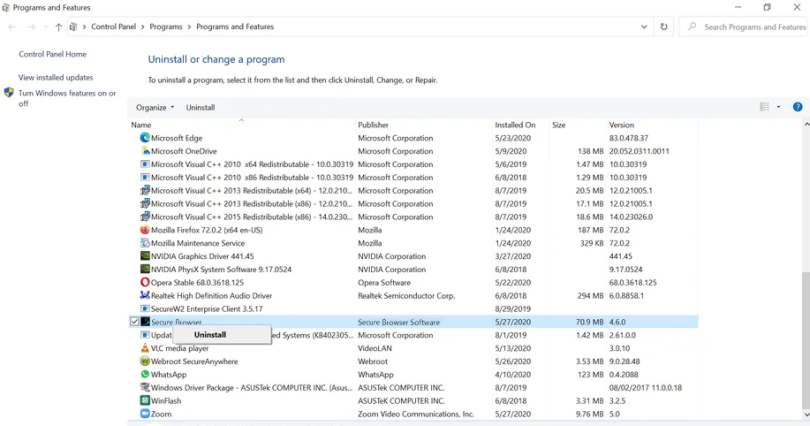Click the SecureW2 Enterprise Client icon
Image resolution: width=810 pixels, height=426 pixels.
[145, 309]
